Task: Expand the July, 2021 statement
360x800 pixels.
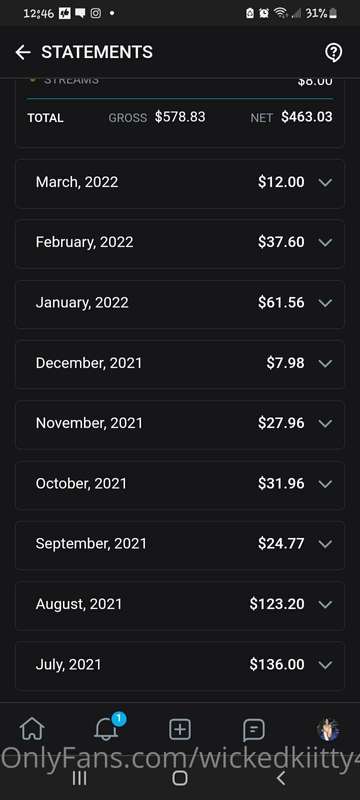Action: pyautogui.click(x=180, y=665)
